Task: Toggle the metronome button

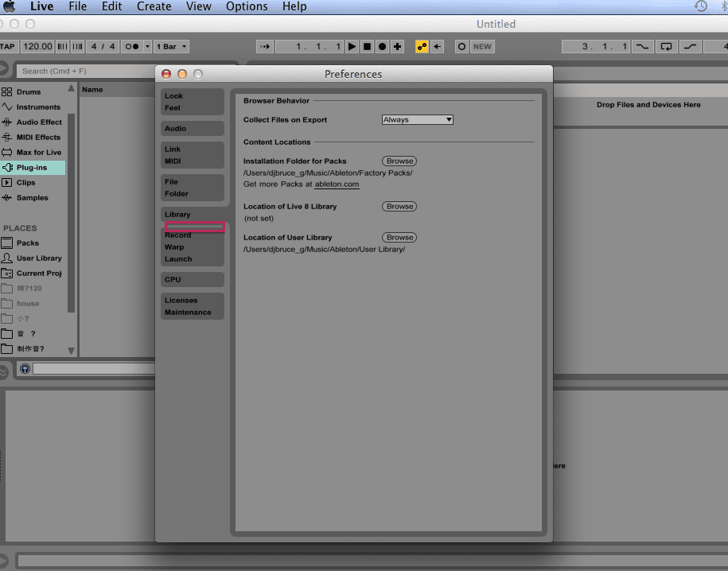Action: coord(132,46)
